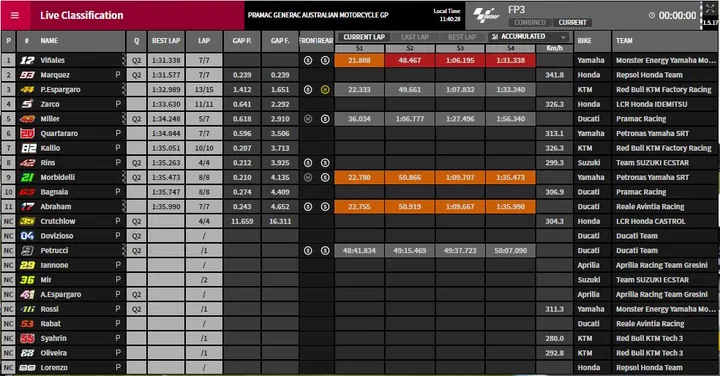Click Rossi number 46 badge
The height and width of the screenshot is (376, 720).
(27, 309)
